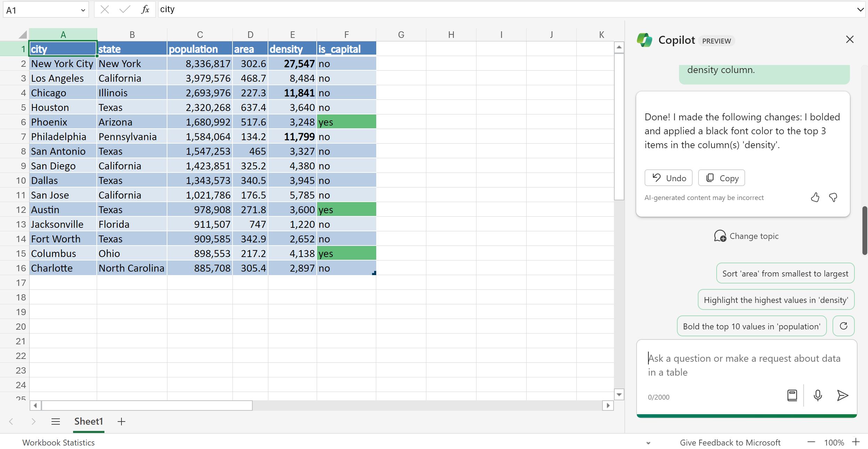868x449 pixels.
Task: Undo Copilot's bold changes
Action: tap(668, 178)
